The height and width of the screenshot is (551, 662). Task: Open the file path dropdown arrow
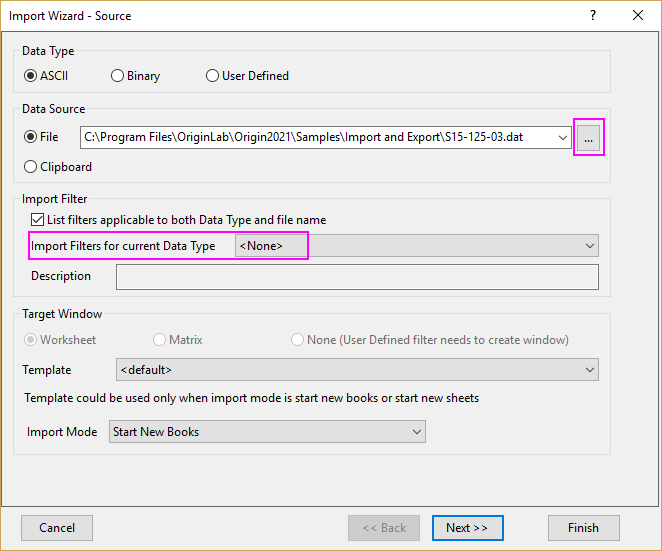point(562,137)
